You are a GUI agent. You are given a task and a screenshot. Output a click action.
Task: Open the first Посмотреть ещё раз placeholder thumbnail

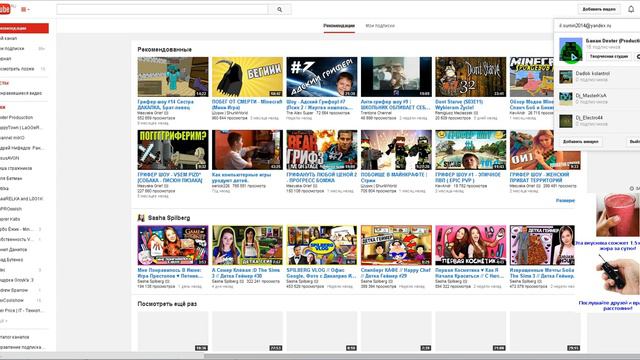point(173,331)
